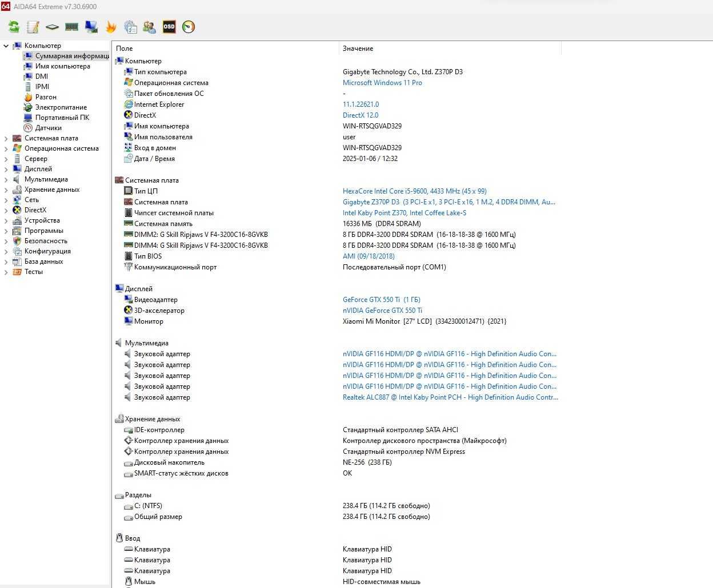Open the Intel Kaby Point Z370 chipset link

point(404,213)
